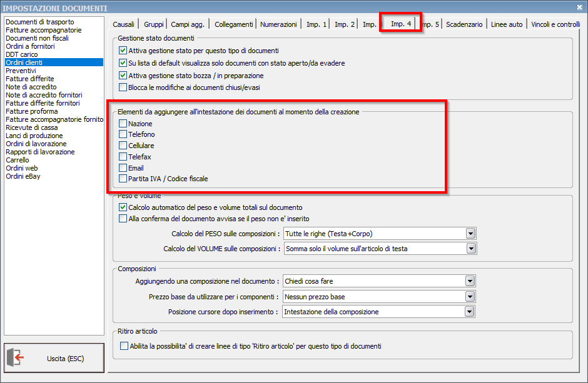This screenshot has height=383, width=588.
Task: Select 'Carrello' in the list
Action: point(54,160)
